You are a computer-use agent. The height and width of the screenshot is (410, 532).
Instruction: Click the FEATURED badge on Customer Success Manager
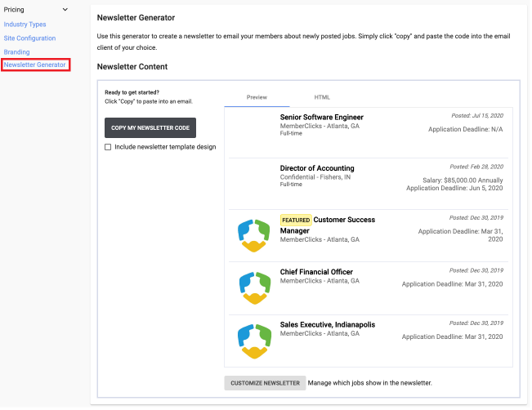tap(296, 220)
